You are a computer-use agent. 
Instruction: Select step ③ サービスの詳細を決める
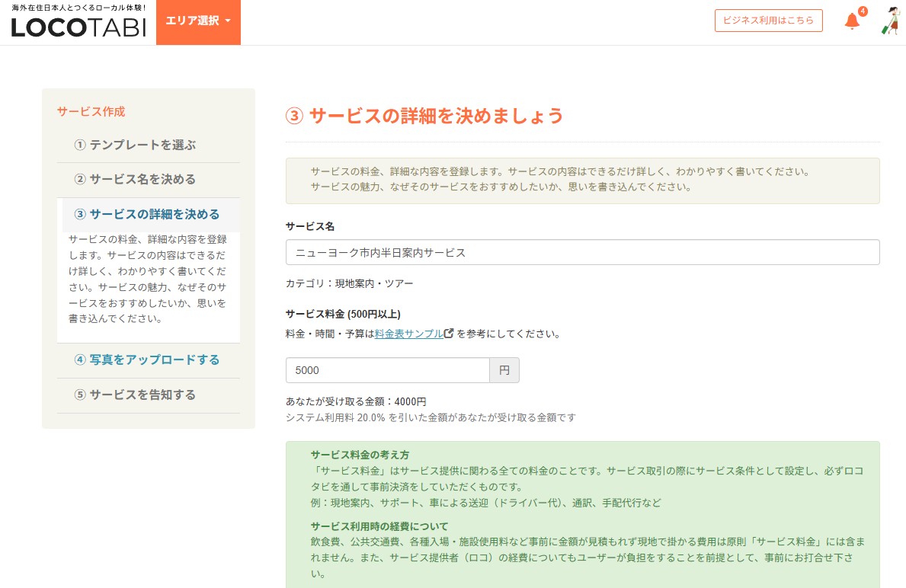coord(149,214)
